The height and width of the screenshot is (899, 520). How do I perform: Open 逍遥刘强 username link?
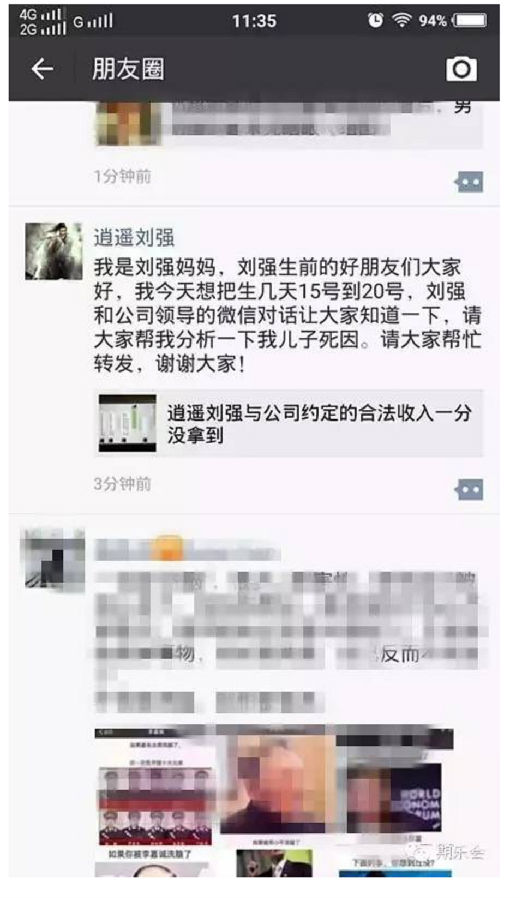click(134, 237)
